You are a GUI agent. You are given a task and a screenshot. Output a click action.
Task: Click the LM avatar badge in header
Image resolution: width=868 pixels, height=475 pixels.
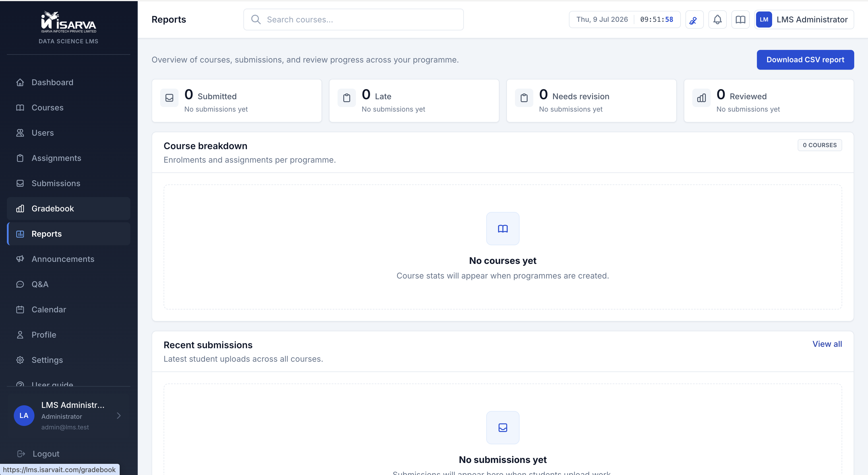pos(764,20)
